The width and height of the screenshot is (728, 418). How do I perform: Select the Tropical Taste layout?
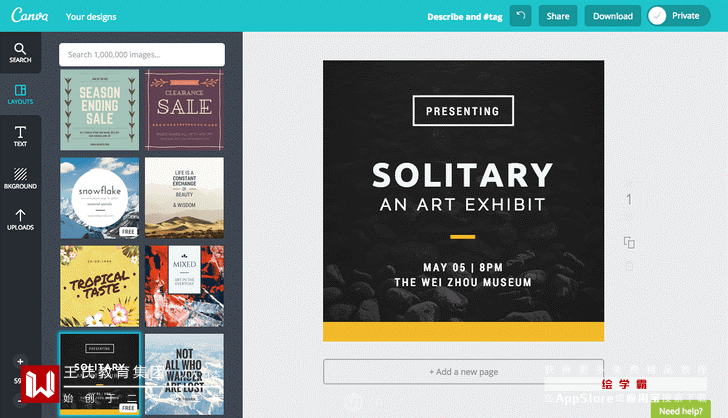pos(99,286)
